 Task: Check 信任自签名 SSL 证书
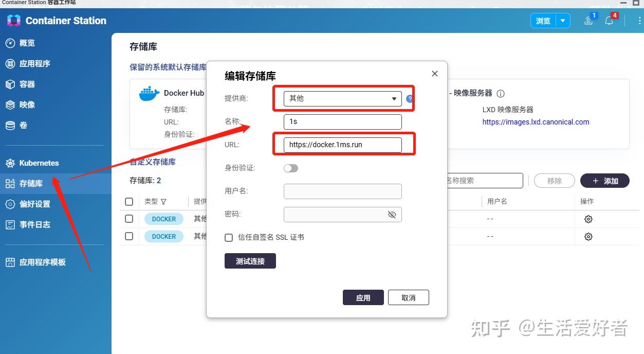(x=229, y=237)
